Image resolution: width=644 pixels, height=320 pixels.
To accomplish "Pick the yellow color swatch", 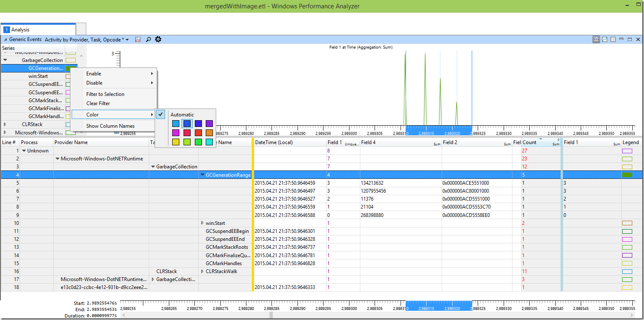I will [x=176, y=142].
